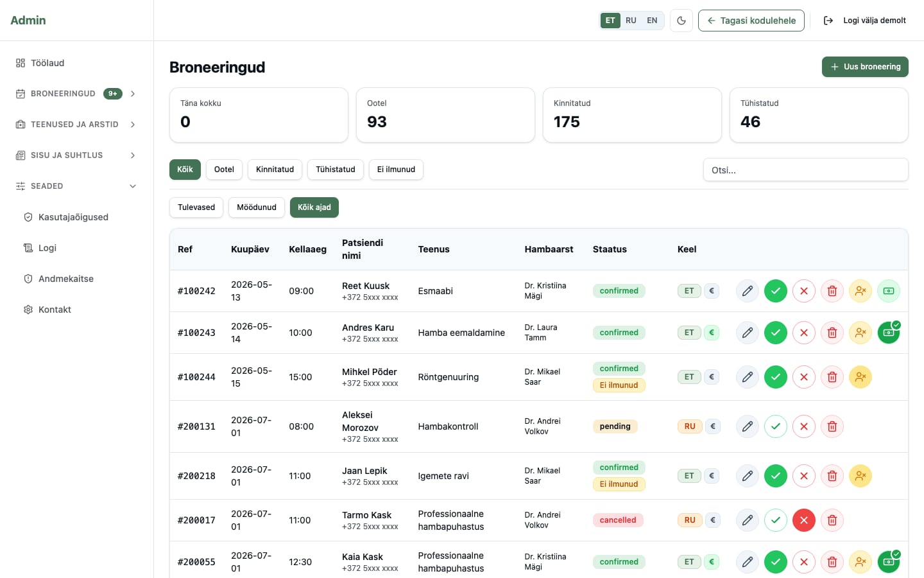Edit Aleksei Morozov's booking #200131

[x=748, y=426]
